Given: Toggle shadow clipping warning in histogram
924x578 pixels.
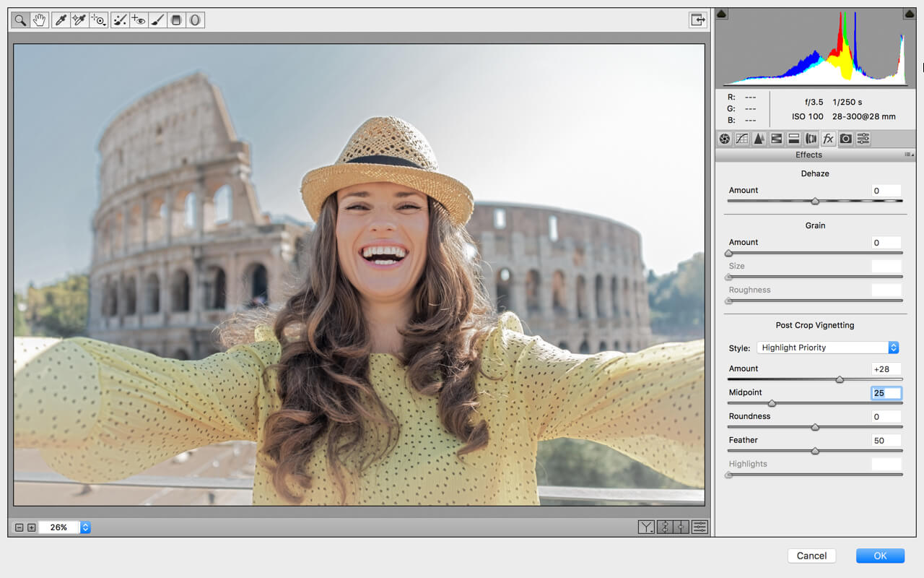Looking at the screenshot, I should 722,14.
